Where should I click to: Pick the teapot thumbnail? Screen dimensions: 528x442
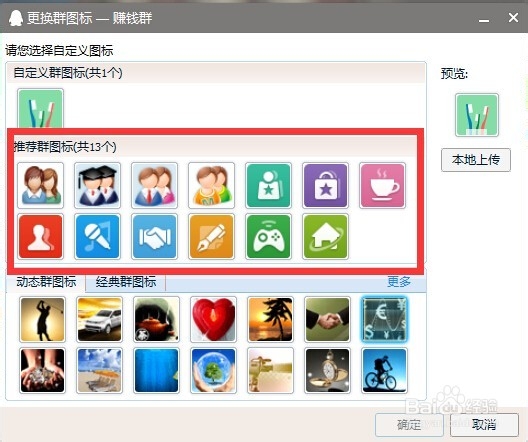[x=156, y=319]
